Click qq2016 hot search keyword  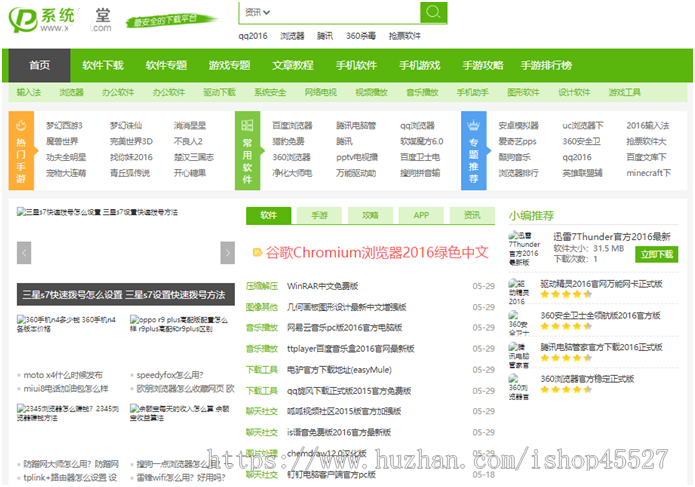tap(253, 36)
